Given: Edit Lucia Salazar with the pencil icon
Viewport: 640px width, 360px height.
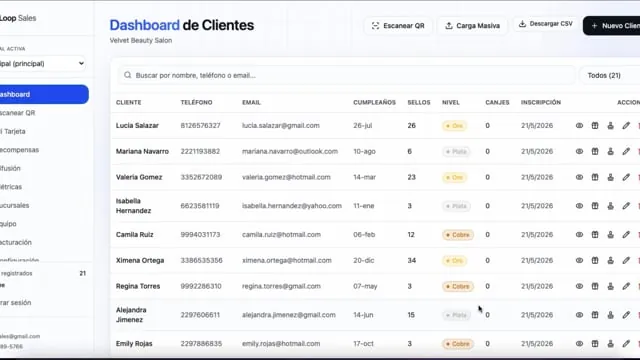Looking at the screenshot, I should pyautogui.click(x=626, y=126).
